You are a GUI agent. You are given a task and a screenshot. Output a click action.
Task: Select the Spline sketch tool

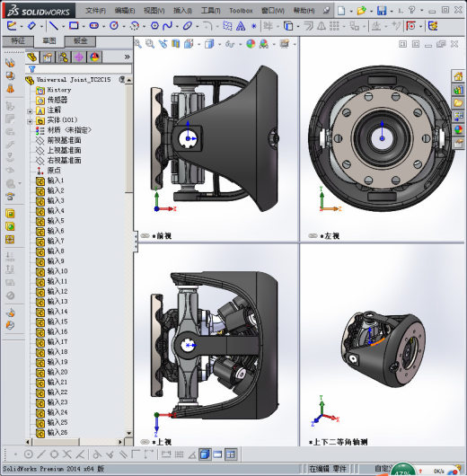click(x=167, y=26)
